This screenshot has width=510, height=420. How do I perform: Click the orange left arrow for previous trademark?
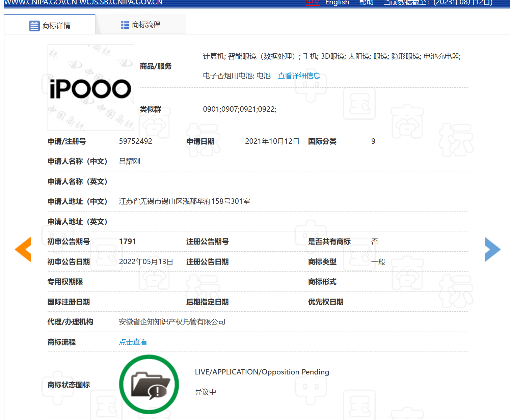pos(23,249)
